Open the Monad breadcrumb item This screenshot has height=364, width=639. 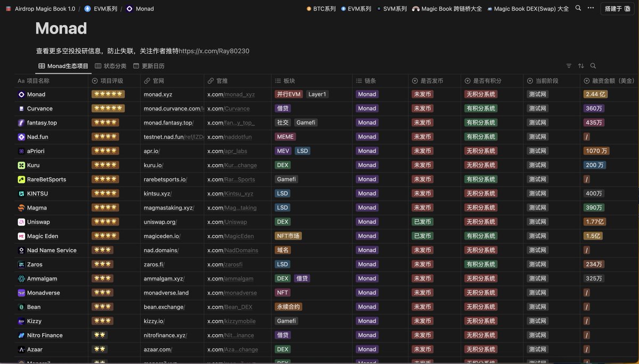click(140, 9)
